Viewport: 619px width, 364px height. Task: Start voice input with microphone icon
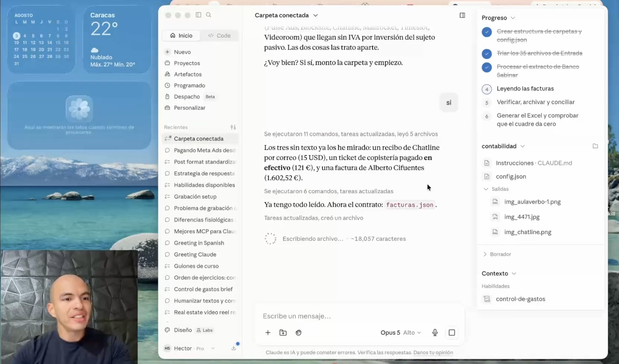pos(435,332)
